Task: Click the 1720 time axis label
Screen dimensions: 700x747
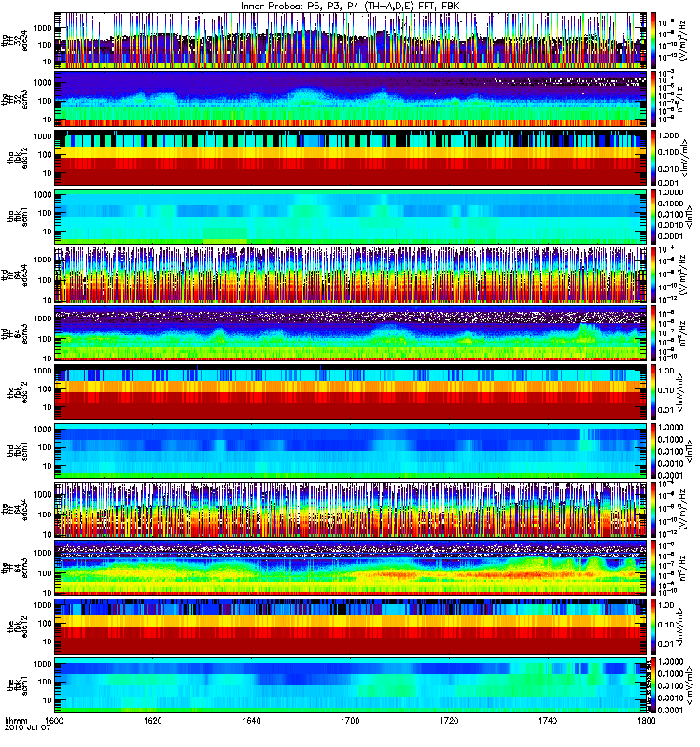Action: 449,720
